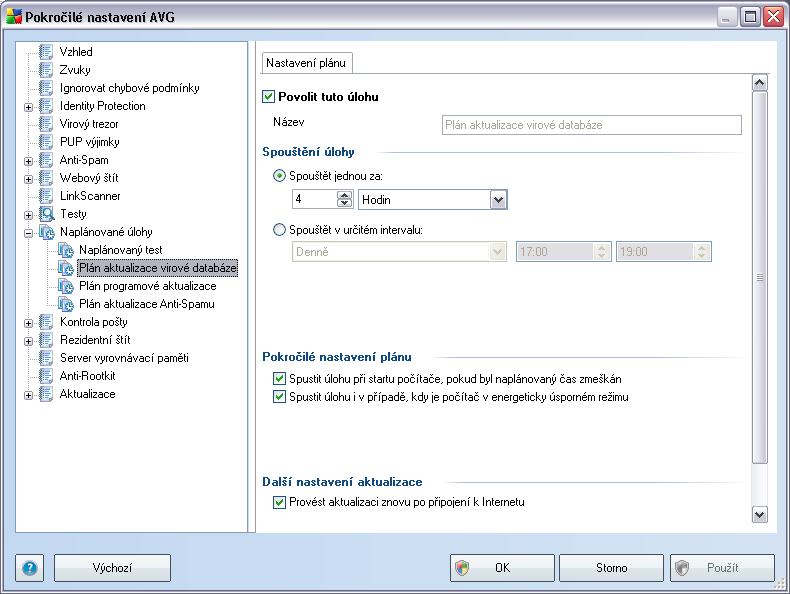Click the Anti-Rootkit icon

click(46, 376)
